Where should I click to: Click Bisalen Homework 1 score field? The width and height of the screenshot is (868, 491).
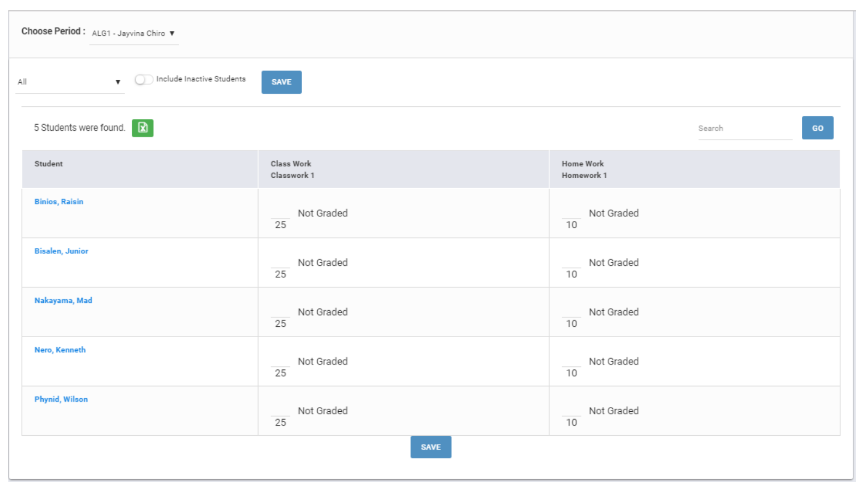coord(571,263)
